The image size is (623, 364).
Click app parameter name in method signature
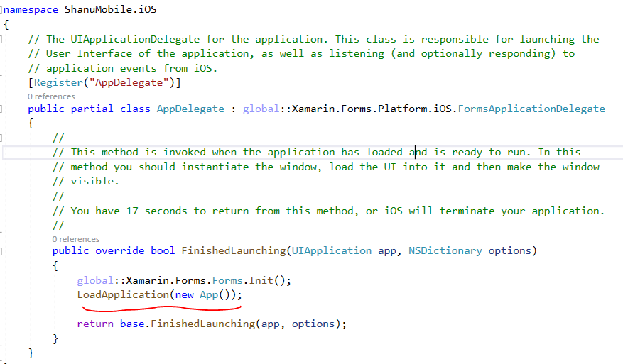[387, 252]
